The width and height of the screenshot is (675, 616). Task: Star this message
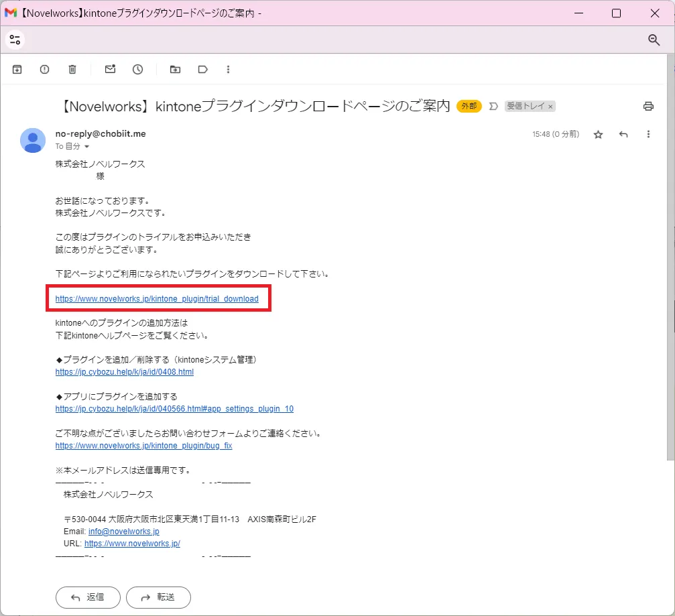point(598,135)
